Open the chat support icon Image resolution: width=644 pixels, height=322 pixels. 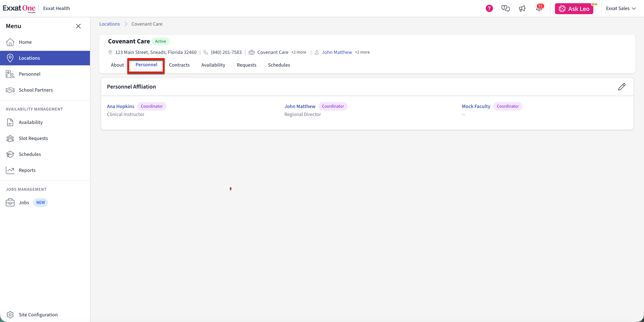tap(505, 9)
